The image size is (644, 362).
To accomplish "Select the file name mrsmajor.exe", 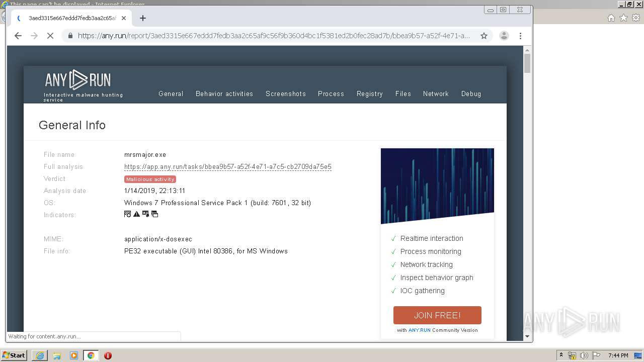I will (x=145, y=155).
